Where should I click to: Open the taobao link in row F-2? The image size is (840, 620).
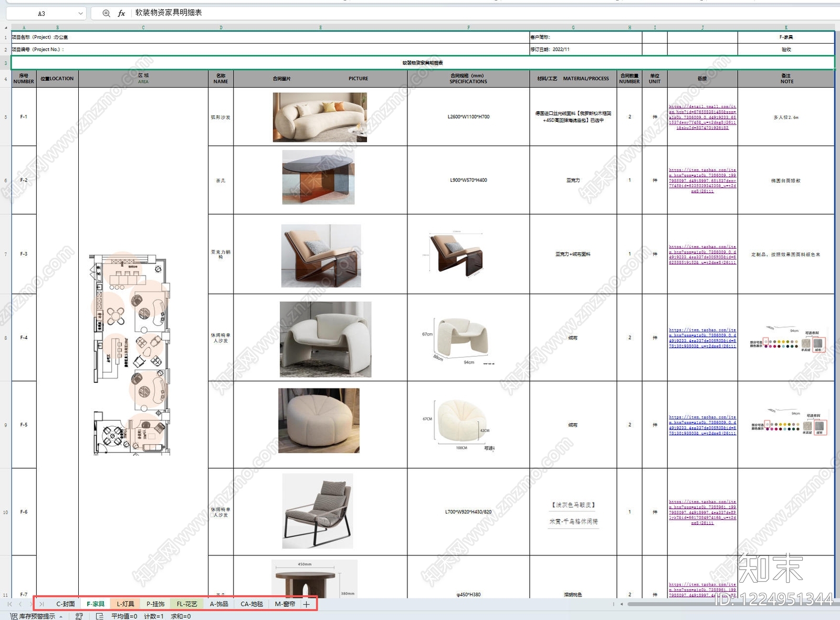coord(702,181)
